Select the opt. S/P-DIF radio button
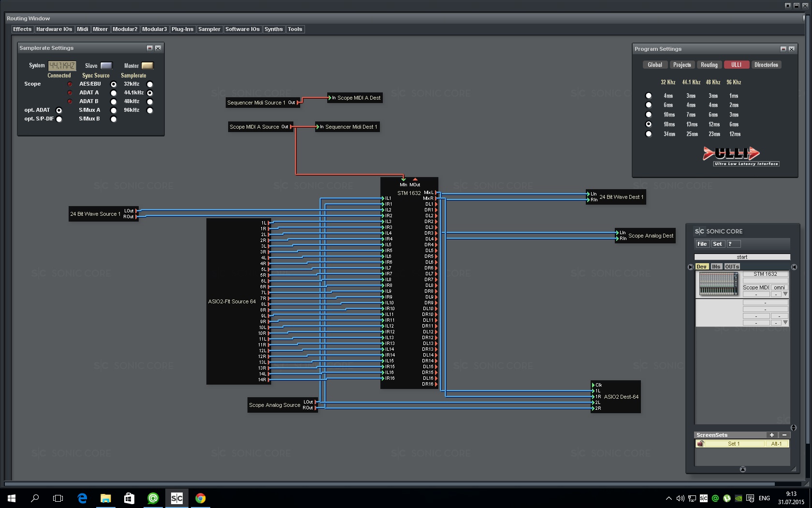812x508 pixels. coord(59,119)
